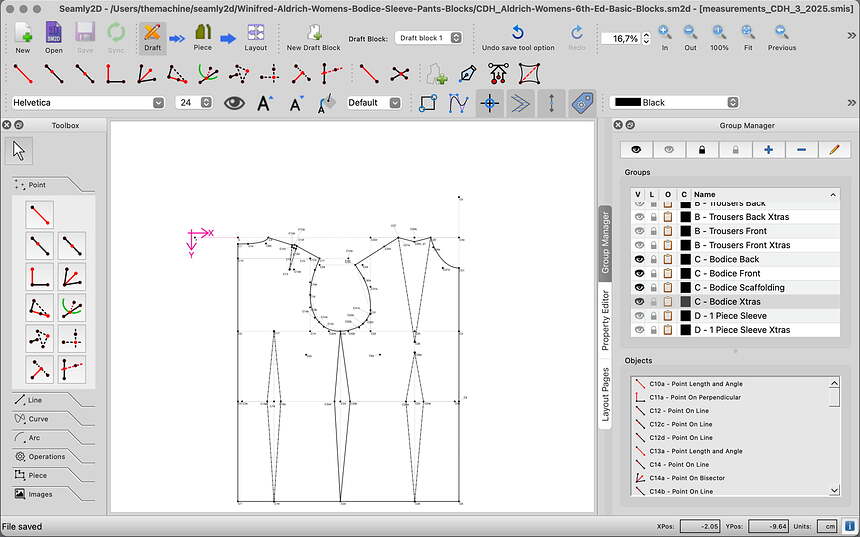Image resolution: width=860 pixels, height=537 pixels.
Task: Select Point on Perpendicular tool in Toolbox
Action: click(39, 276)
